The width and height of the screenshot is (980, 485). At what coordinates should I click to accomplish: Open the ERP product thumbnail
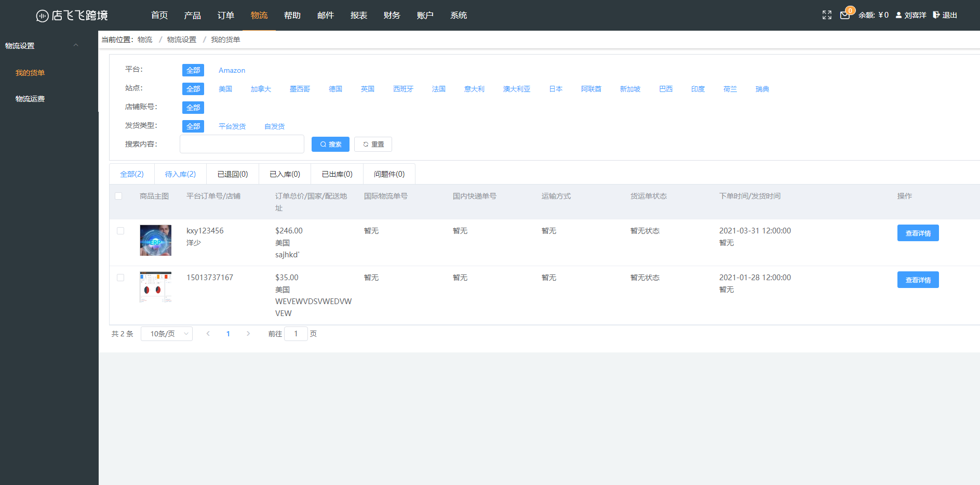pos(155,240)
